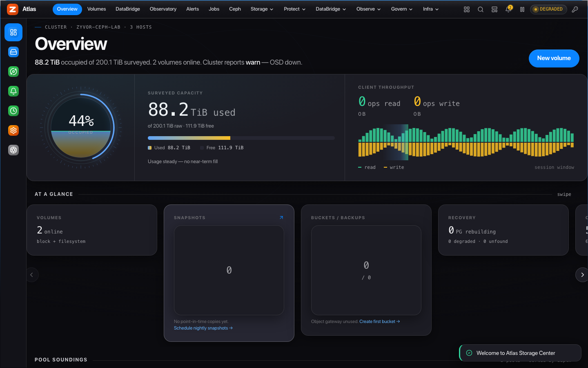Follow the Create first bucket link

point(380,321)
